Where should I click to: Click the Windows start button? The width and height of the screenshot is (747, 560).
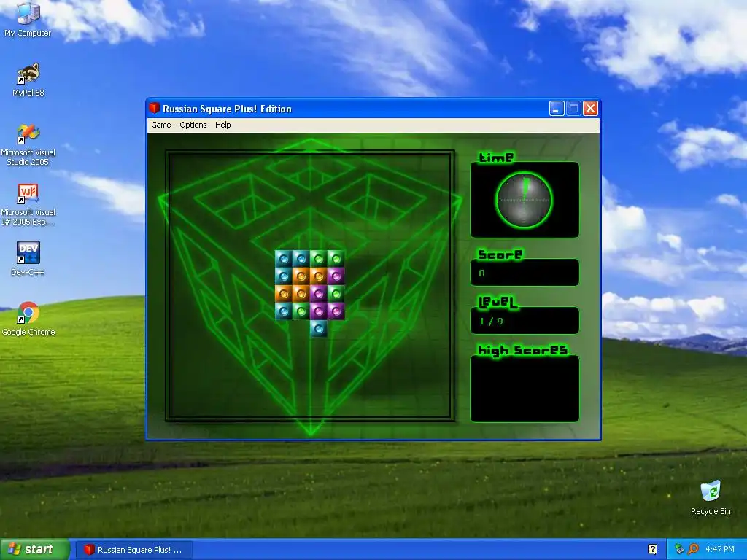coord(34,549)
